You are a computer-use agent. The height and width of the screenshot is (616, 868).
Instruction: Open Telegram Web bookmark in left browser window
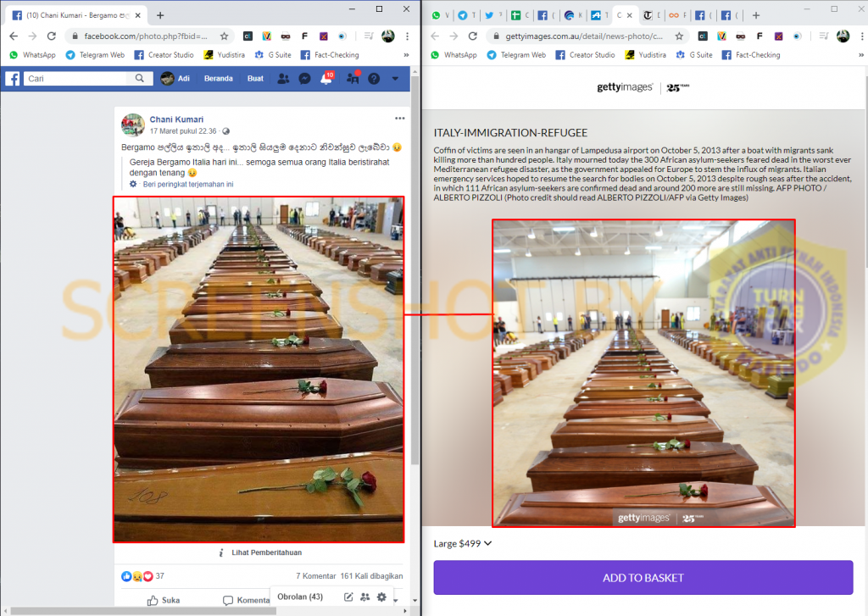(95, 55)
